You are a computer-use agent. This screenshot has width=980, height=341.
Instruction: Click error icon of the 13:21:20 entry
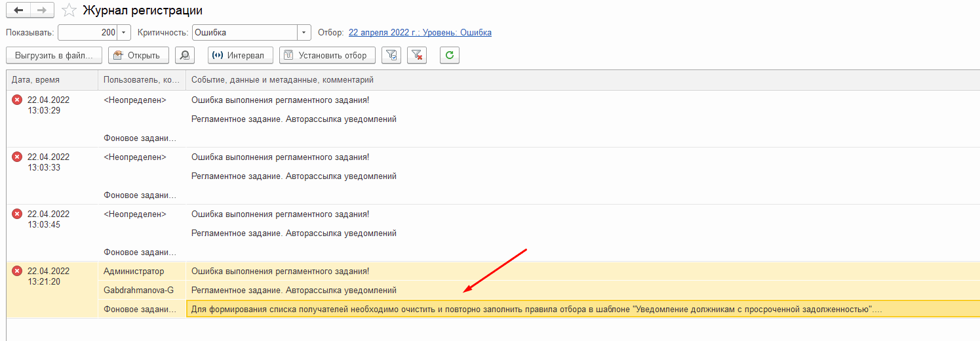coord(17,271)
